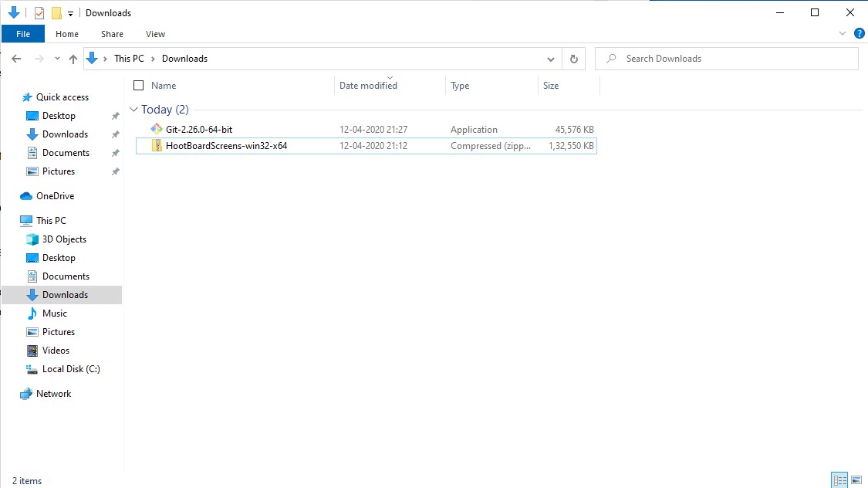Click the Help question mark icon

[859, 34]
